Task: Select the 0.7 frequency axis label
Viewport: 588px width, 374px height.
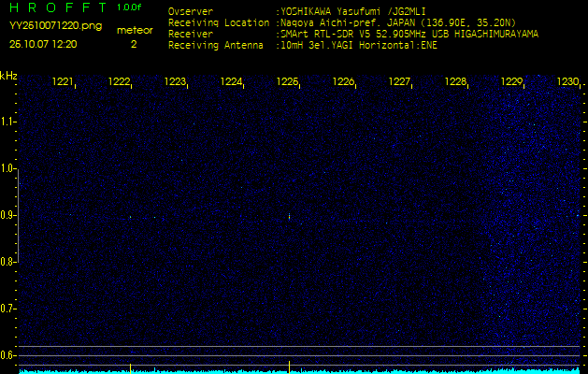Action: pos(8,309)
